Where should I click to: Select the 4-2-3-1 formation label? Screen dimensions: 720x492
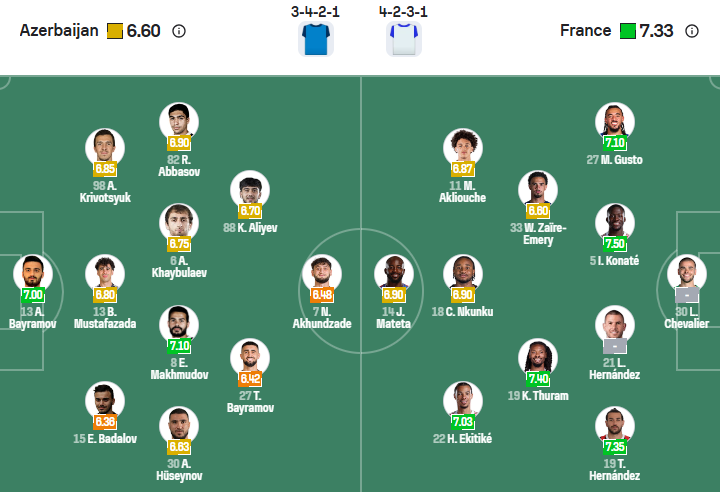point(404,12)
